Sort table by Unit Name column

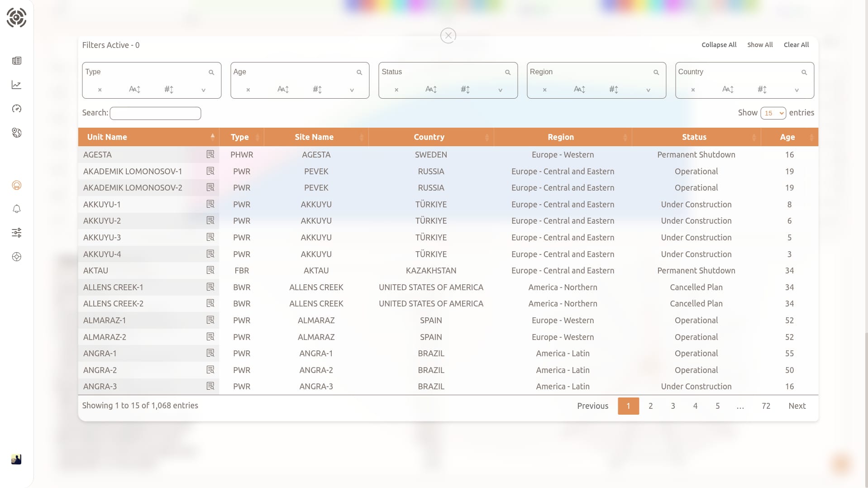(148, 137)
